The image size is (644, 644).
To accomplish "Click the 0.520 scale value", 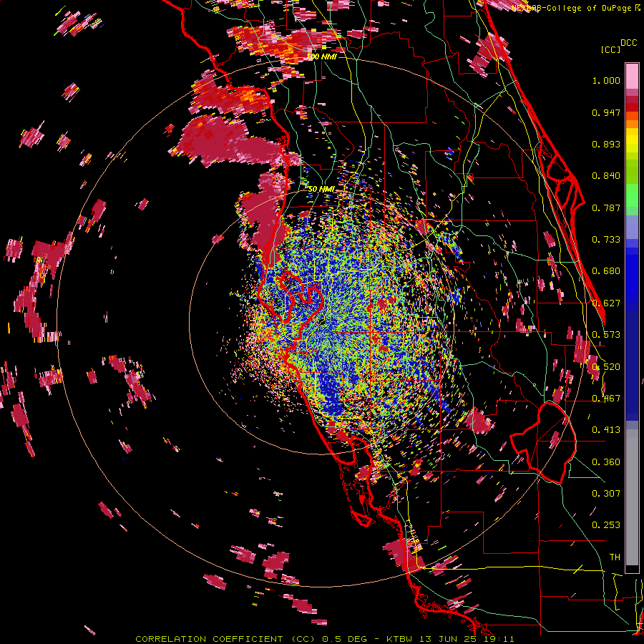I will [606, 367].
